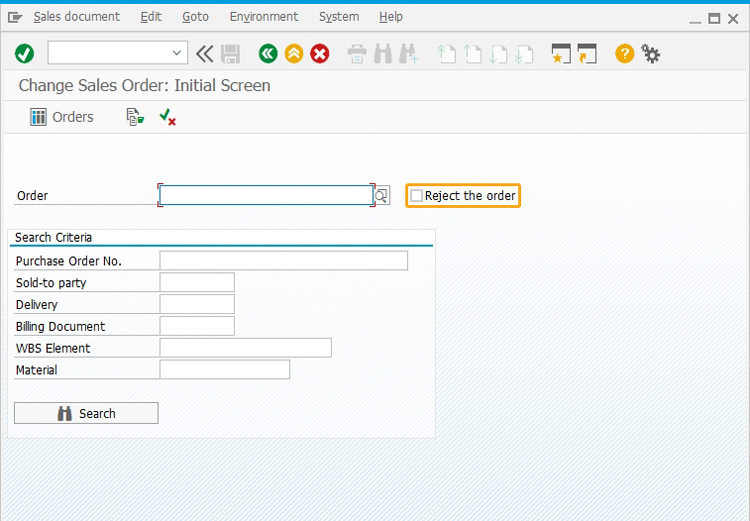Open the System menu
The width and height of the screenshot is (750, 521).
339,17
